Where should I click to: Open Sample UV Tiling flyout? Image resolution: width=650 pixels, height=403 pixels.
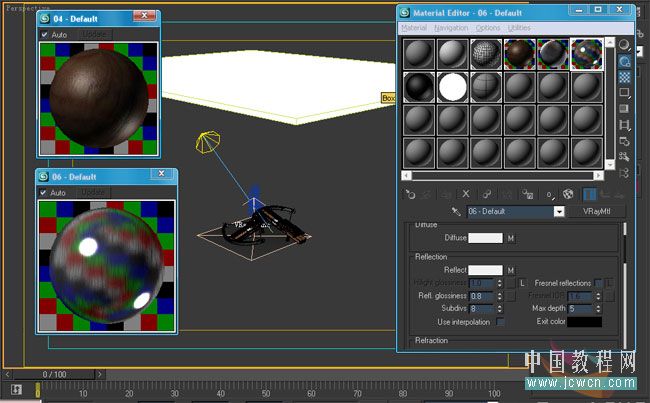624,93
